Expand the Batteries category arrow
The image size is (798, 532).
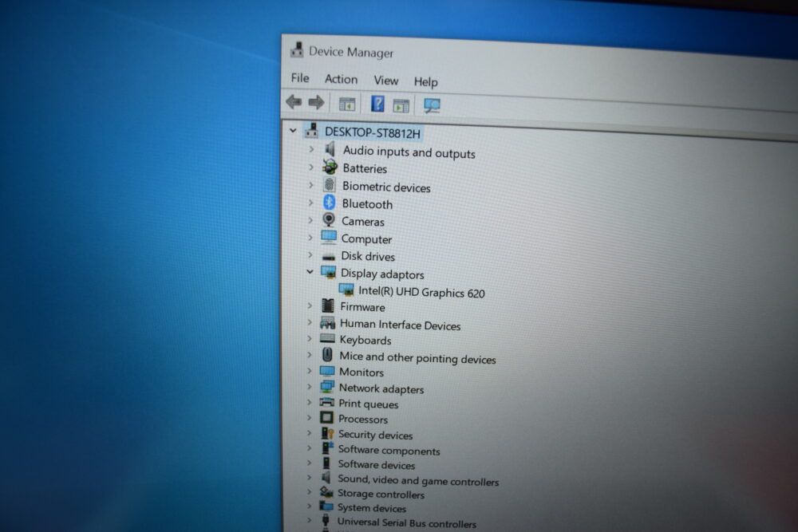pos(311,167)
